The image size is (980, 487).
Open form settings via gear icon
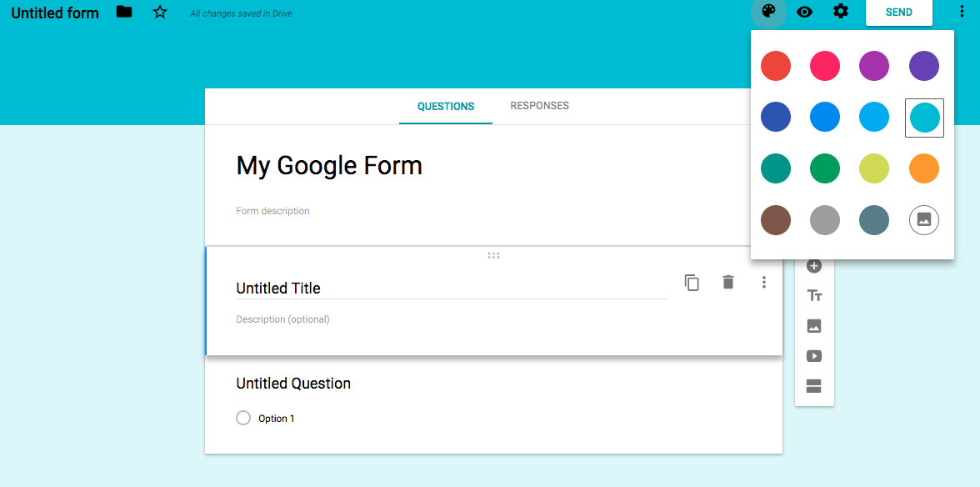coord(840,13)
